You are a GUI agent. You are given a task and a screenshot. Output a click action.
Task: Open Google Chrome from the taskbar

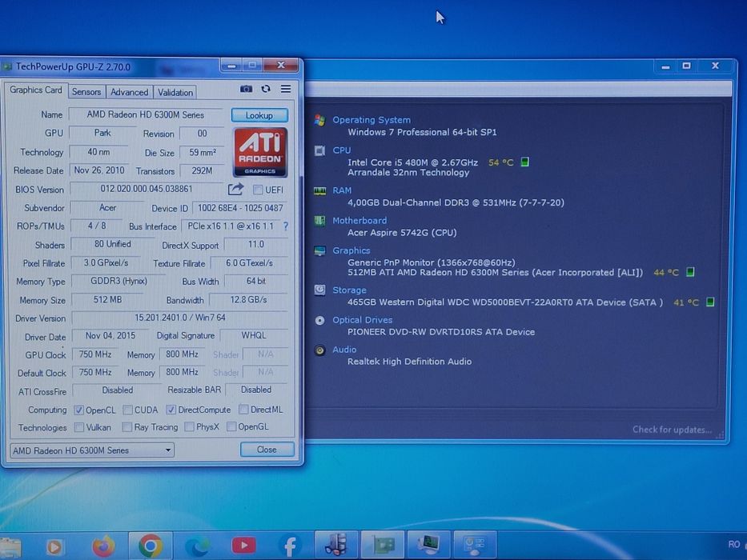coord(151,546)
